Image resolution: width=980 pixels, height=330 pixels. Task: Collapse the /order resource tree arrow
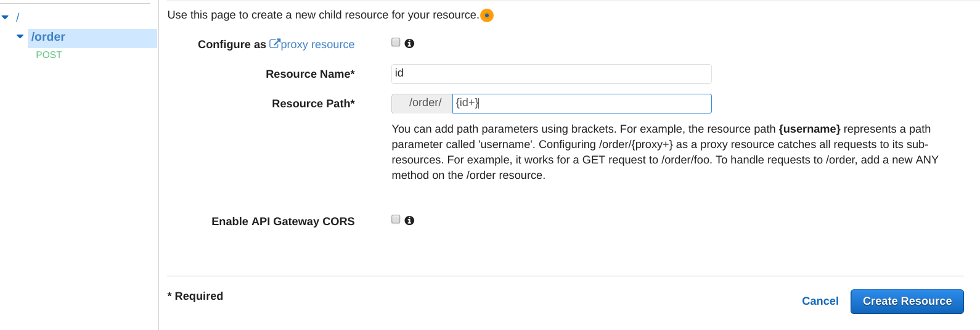(x=20, y=37)
